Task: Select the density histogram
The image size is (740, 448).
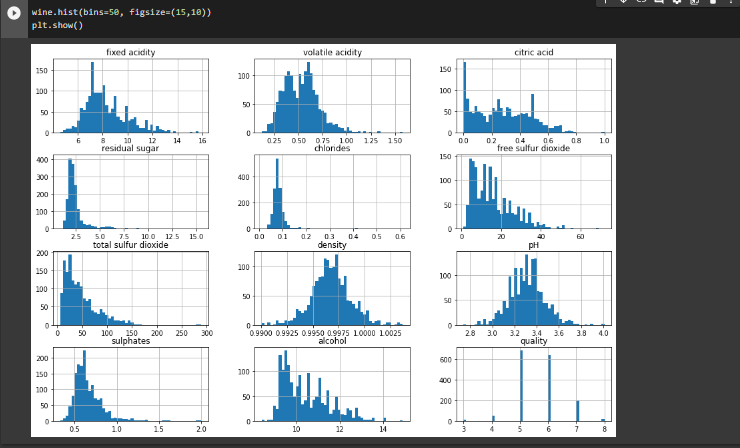Action: pos(332,288)
